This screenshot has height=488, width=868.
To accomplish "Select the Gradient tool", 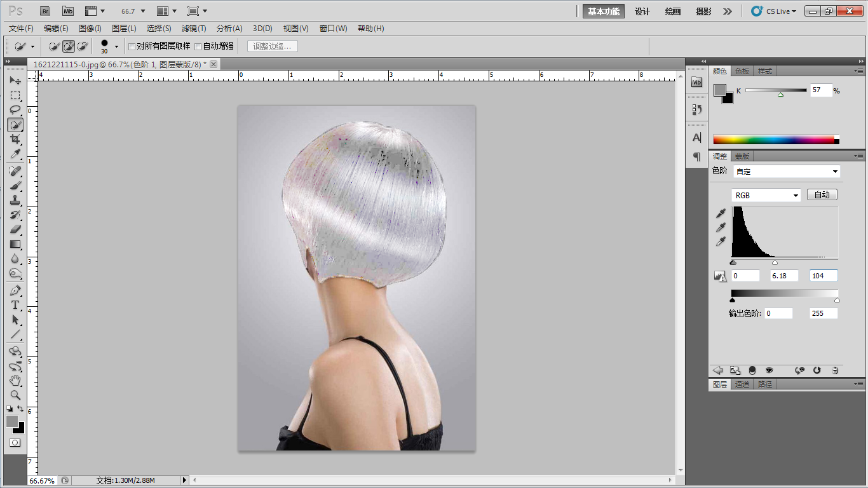I will pos(15,244).
